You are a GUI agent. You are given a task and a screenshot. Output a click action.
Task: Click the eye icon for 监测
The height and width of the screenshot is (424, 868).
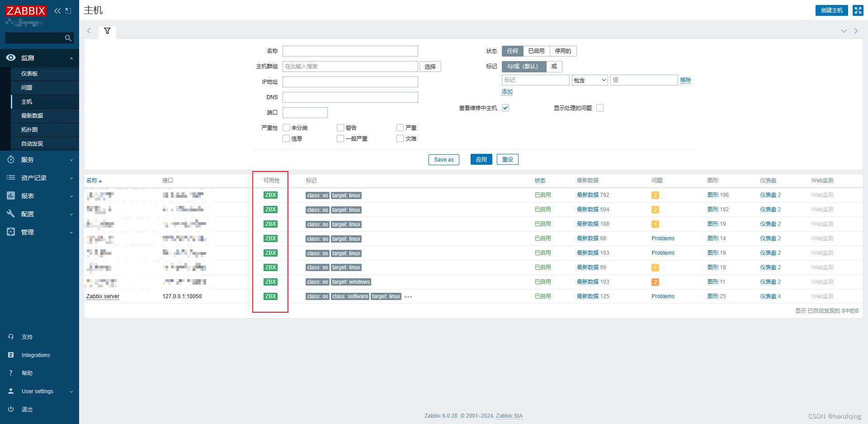[x=11, y=57]
